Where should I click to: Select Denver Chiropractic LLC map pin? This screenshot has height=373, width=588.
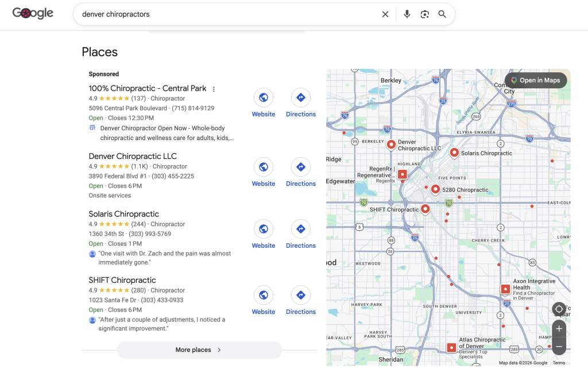tap(391, 145)
